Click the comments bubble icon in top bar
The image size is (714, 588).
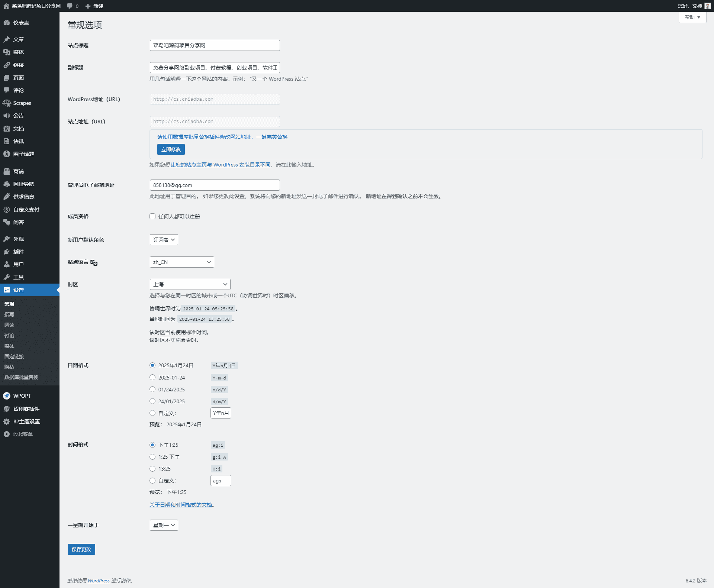tap(70, 6)
